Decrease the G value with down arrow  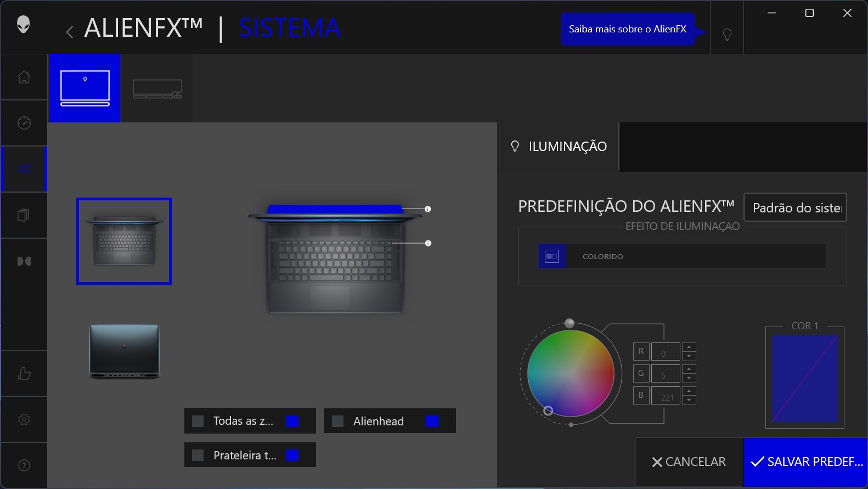(689, 378)
